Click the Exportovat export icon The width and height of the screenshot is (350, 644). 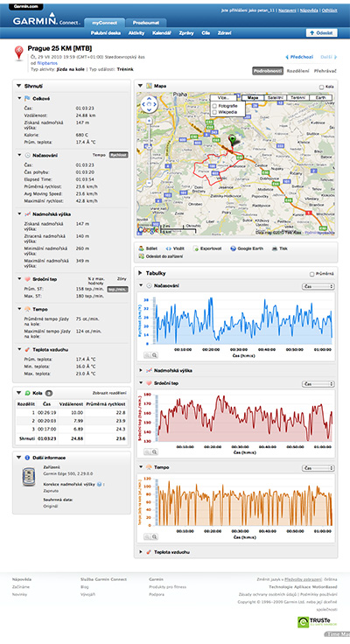(195, 248)
